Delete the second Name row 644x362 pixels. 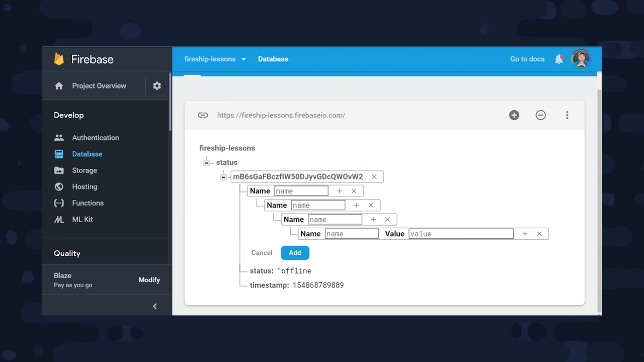pyautogui.click(x=371, y=205)
